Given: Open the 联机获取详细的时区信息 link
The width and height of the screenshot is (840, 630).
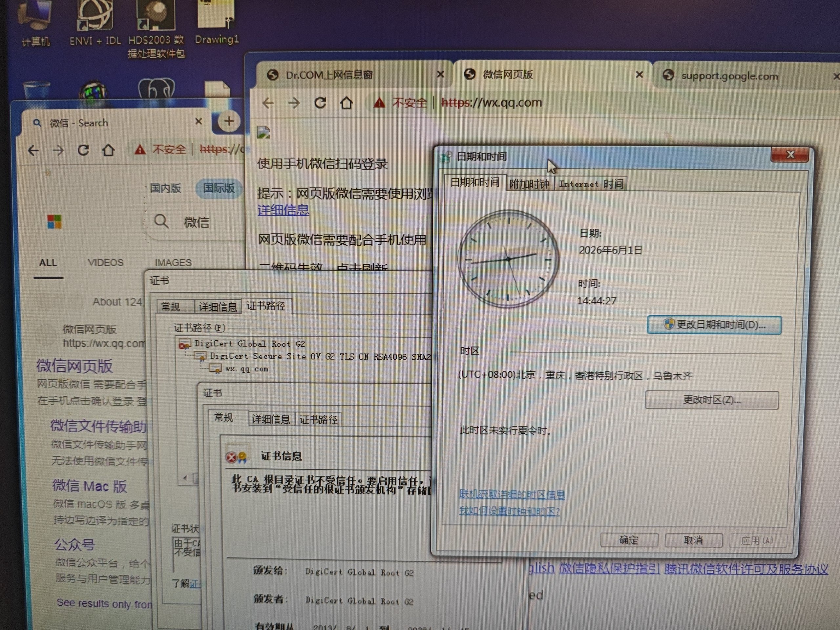Looking at the screenshot, I should pos(512,494).
